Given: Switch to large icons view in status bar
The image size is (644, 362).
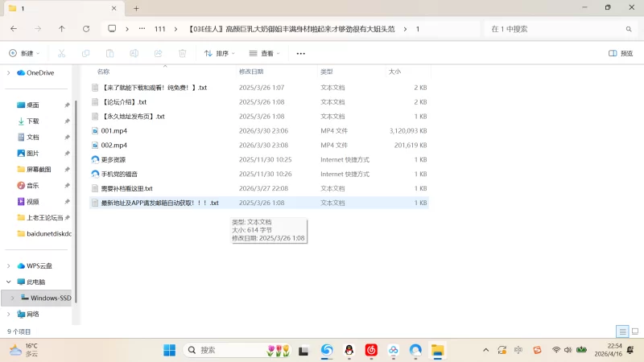Looking at the screenshot, I should coord(634,331).
